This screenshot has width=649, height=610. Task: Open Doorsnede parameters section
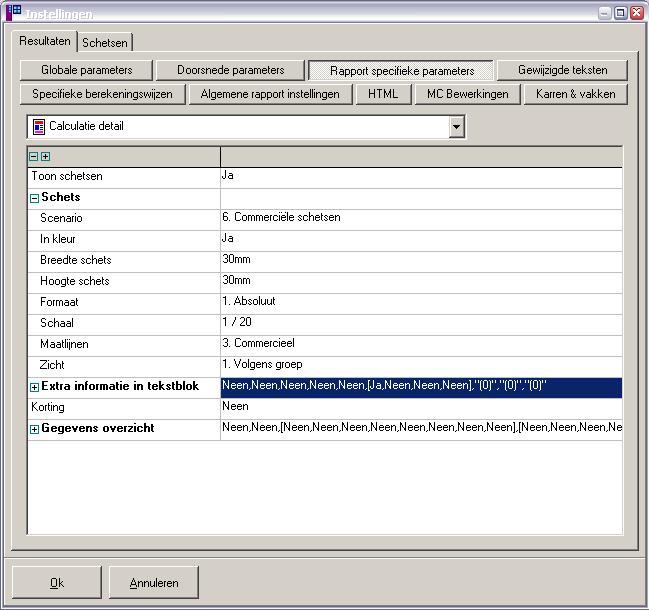click(x=231, y=70)
